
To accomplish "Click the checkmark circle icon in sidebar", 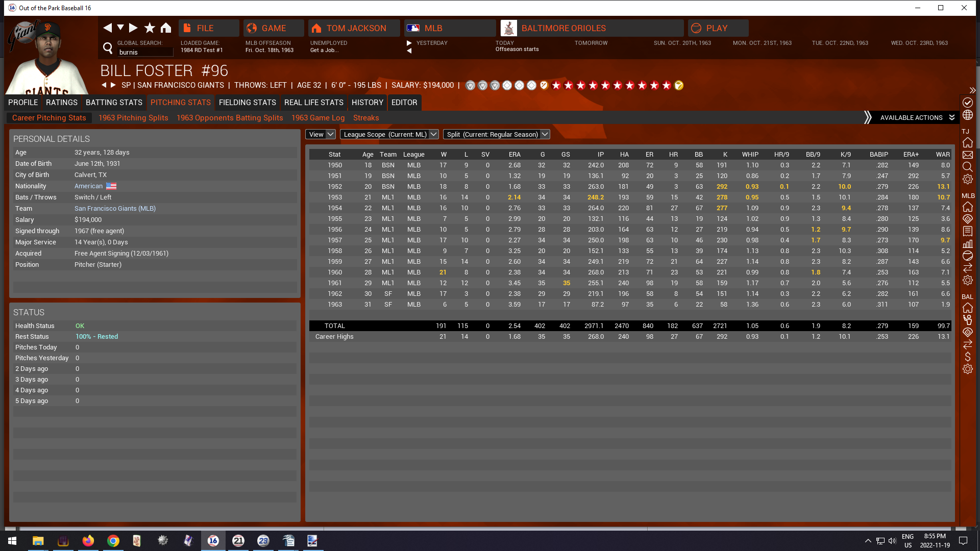I will [967, 103].
